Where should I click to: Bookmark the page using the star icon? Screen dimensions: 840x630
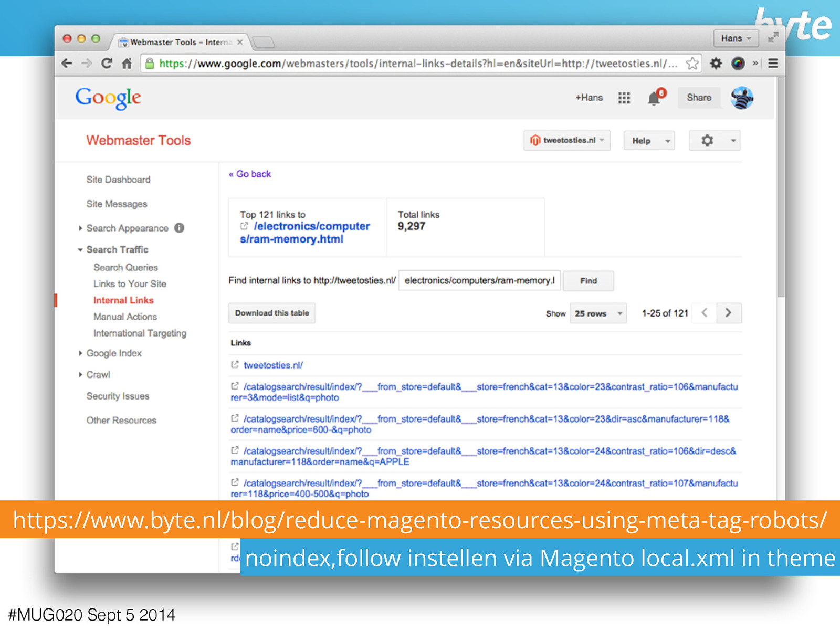tap(692, 64)
